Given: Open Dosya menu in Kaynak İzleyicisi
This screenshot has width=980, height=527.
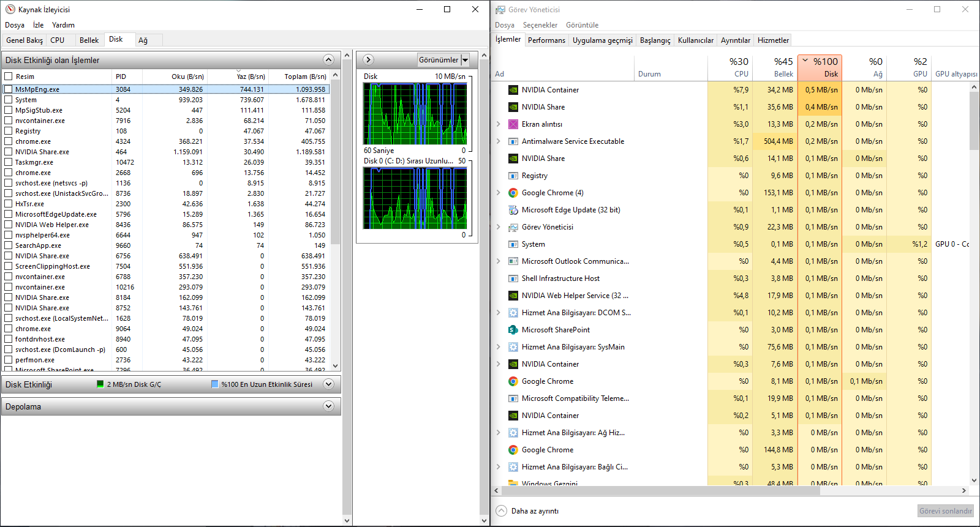Looking at the screenshot, I should 15,25.
